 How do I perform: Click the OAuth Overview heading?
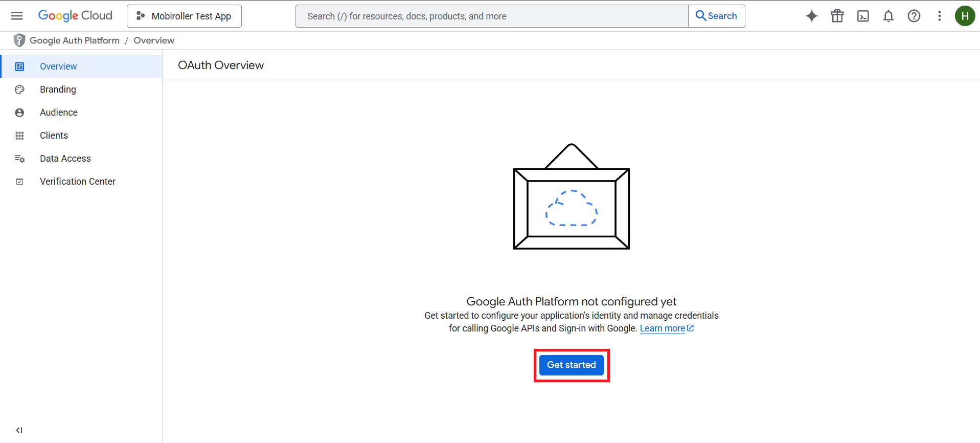pos(221,65)
